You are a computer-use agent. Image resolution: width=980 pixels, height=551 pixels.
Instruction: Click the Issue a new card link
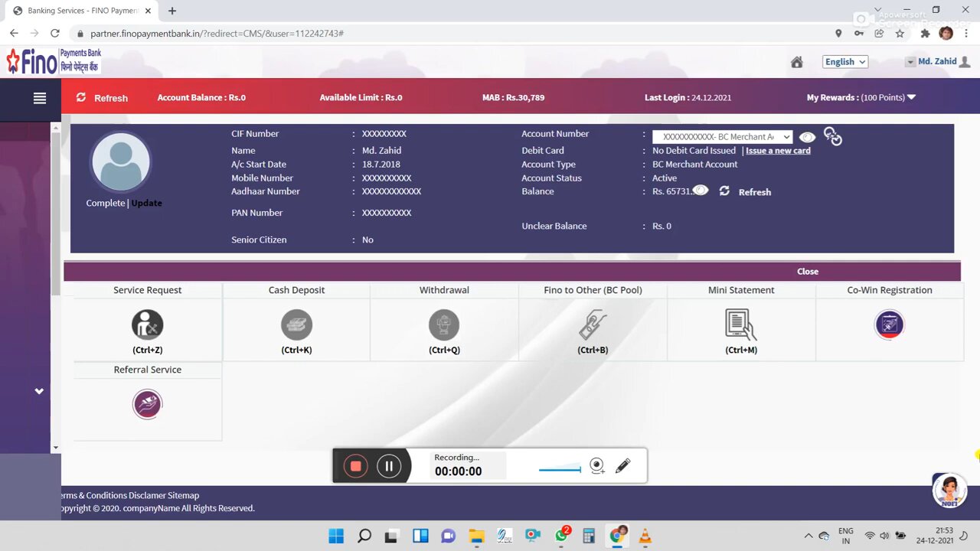pos(778,151)
